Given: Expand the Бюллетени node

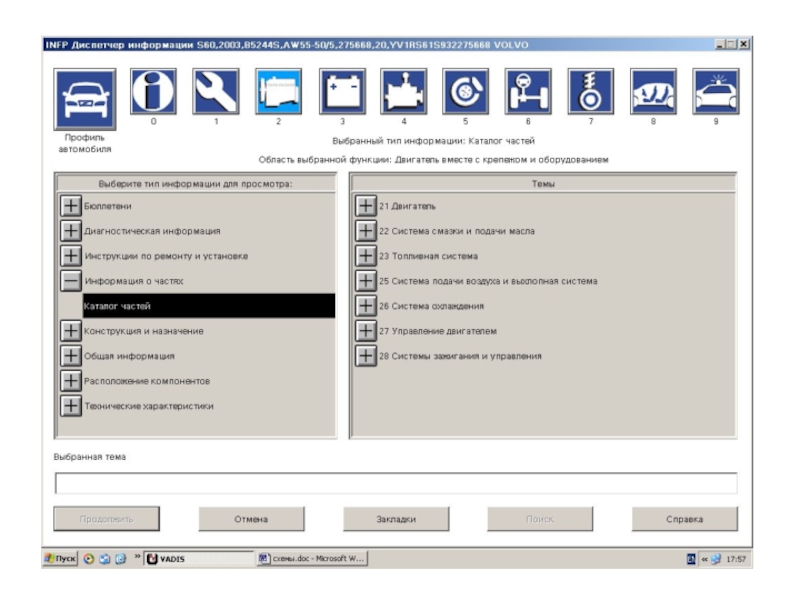Looking at the screenshot, I should click(71, 206).
